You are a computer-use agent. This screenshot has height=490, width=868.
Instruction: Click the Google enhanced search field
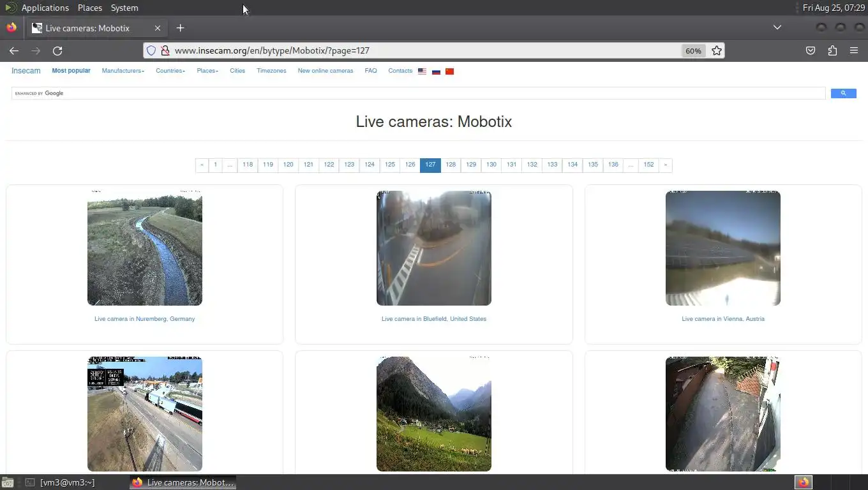418,93
